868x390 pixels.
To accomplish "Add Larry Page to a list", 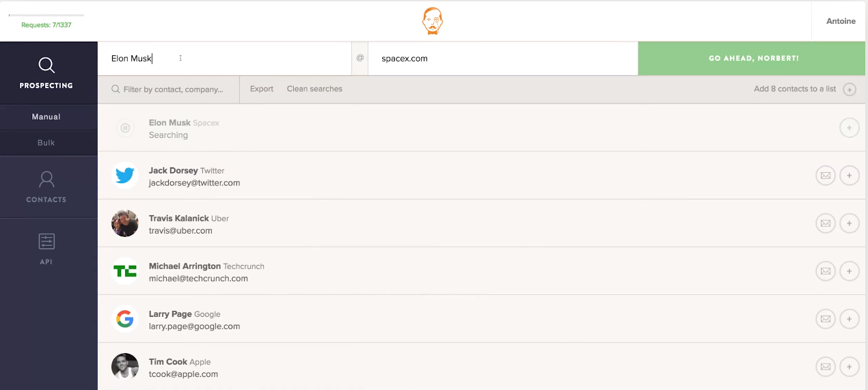I will click(849, 319).
